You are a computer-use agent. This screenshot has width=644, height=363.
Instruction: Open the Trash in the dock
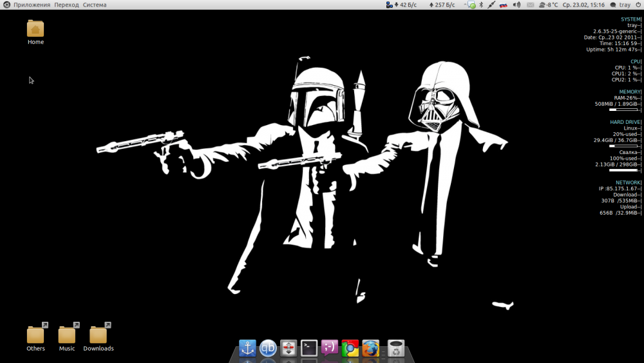pyautogui.click(x=396, y=348)
